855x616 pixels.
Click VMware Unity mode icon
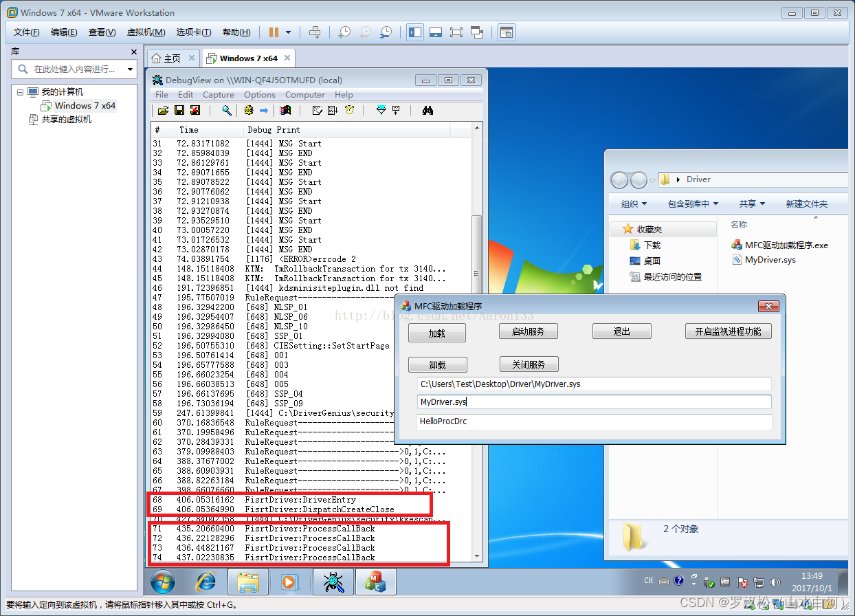pyautogui.click(x=477, y=32)
